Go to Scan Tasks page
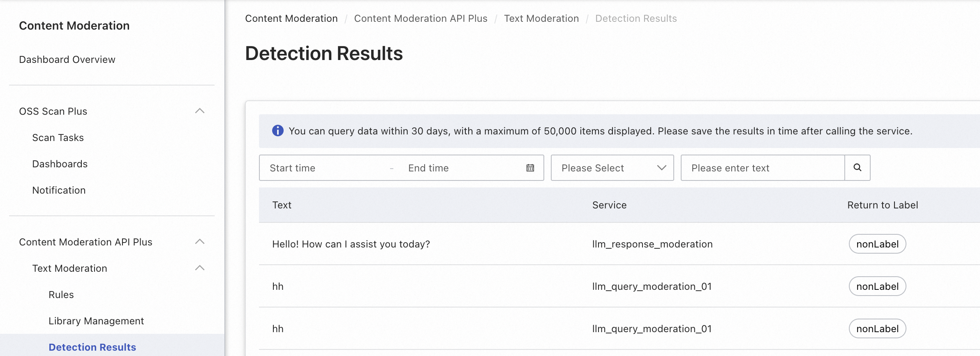Image resolution: width=980 pixels, height=356 pixels. pyautogui.click(x=58, y=138)
